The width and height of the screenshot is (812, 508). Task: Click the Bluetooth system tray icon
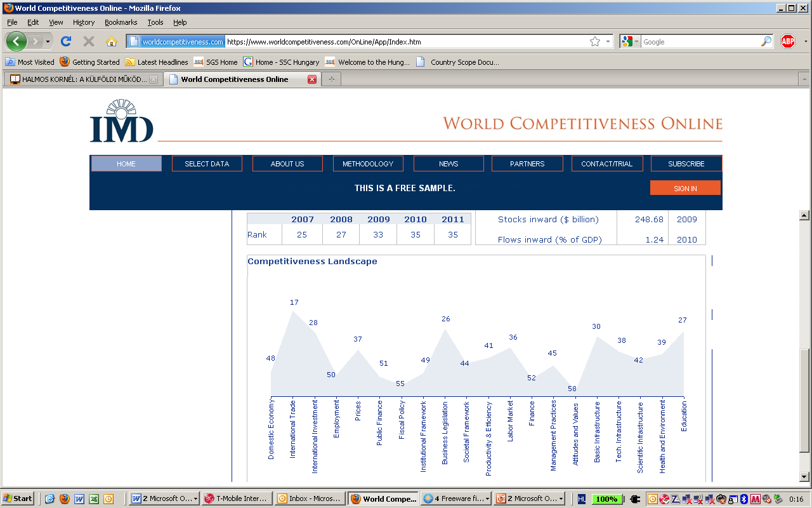(x=745, y=499)
